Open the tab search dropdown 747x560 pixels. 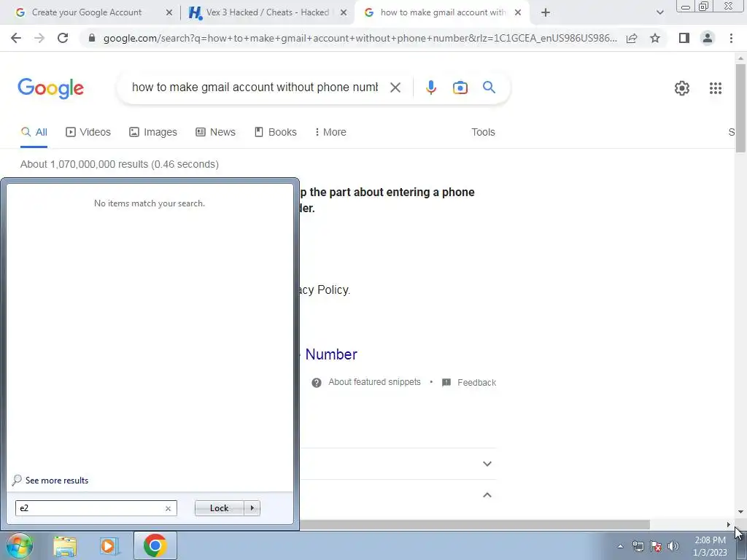659,12
